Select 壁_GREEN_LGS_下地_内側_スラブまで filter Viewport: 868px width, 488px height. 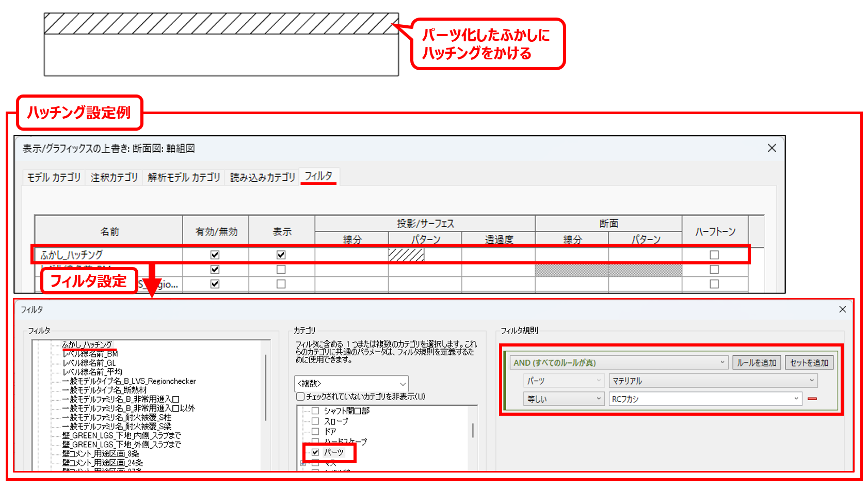[x=121, y=435]
